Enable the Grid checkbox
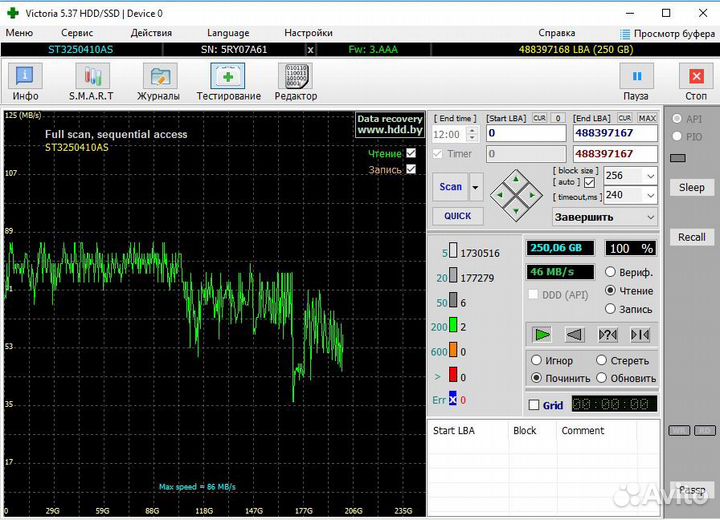The height and width of the screenshot is (520, 720). (534, 405)
